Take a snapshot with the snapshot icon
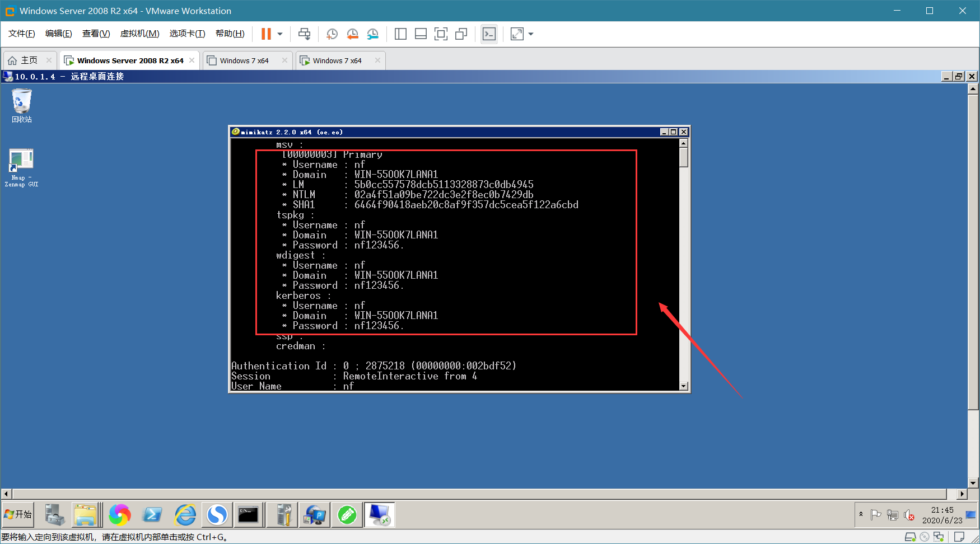This screenshot has height=544, width=980. tap(332, 34)
